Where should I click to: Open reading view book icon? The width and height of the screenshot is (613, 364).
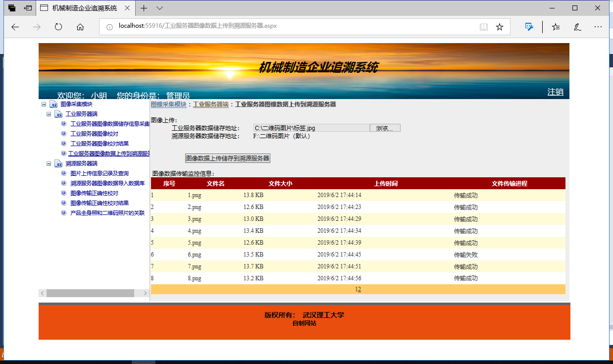pyautogui.click(x=483, y=27)
